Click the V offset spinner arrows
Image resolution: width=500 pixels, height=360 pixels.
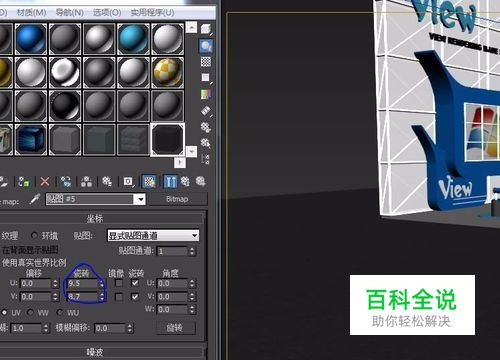(55, 297)
